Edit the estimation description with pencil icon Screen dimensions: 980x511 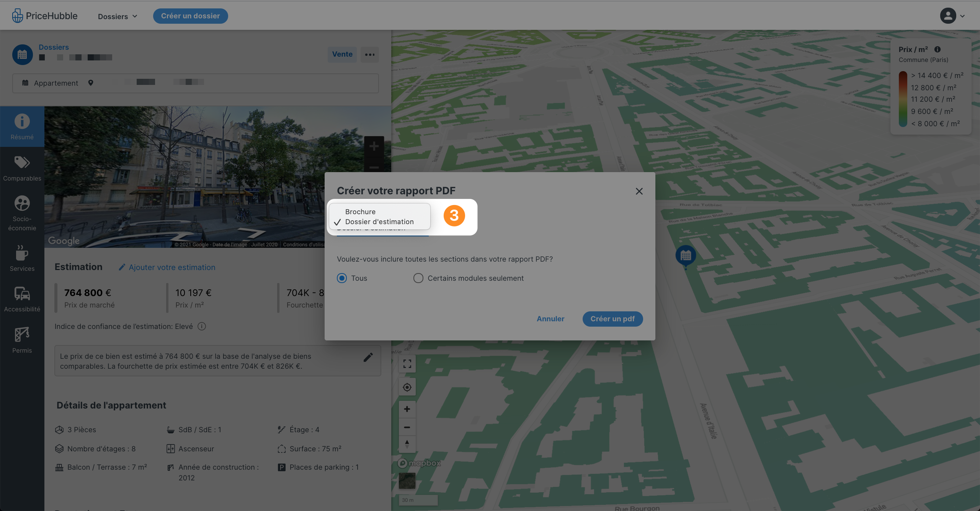(368, 357)
